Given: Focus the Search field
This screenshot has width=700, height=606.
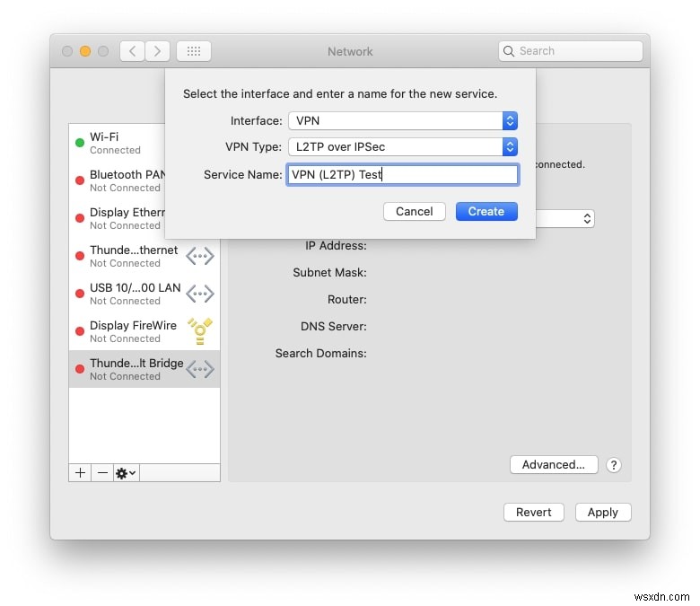Looking at the screenshot, I should coord(571,51).
